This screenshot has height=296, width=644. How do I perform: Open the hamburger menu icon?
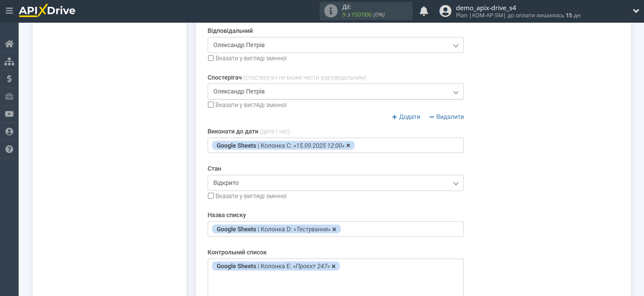pyautogui.click(x=9, y=11)
